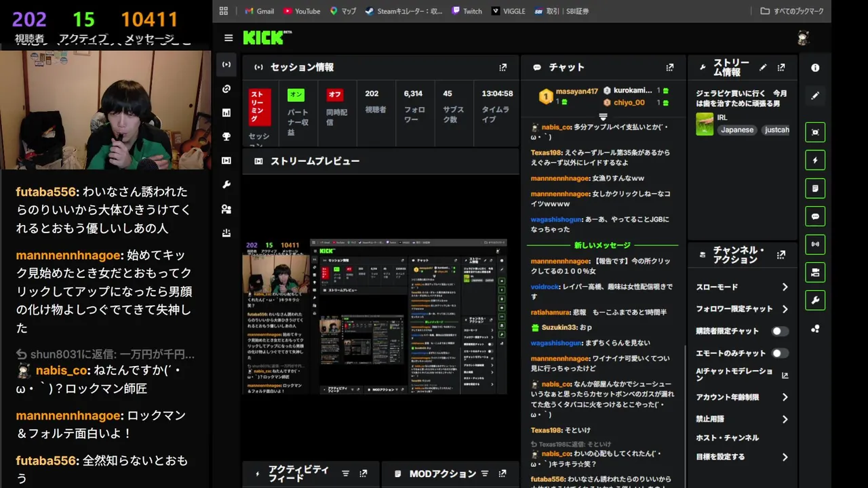Open アクティビティフィード filter menu
Image resolution: width=868 pixels, height=488 pixels.
tap(345, 474)
